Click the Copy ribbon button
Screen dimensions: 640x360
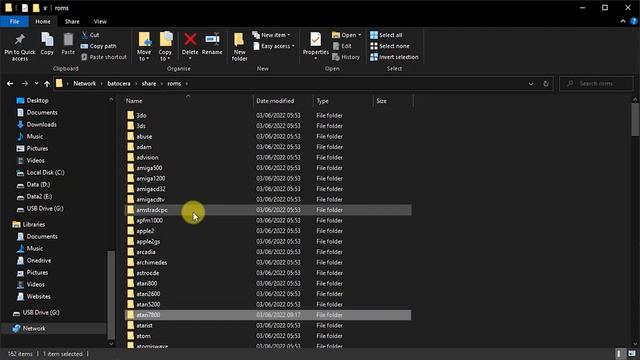(x=47, y=44)
